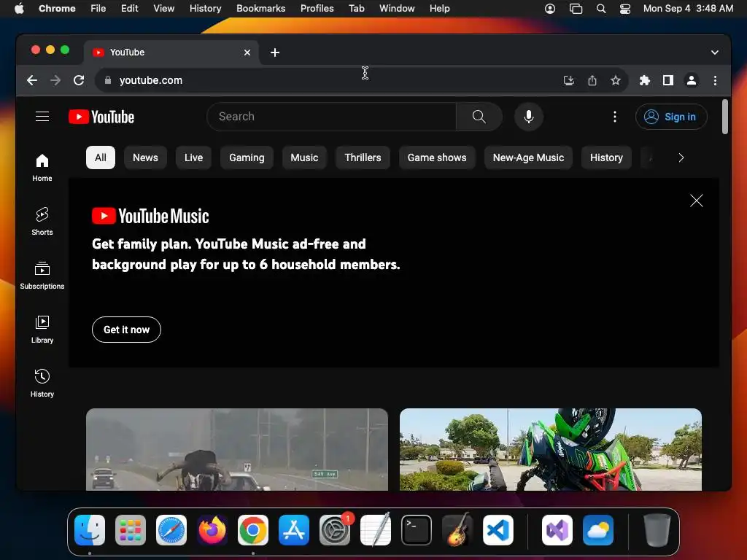Screen dimensions: 747x560
Task: Open the Help menu
Action: (439, 9)
